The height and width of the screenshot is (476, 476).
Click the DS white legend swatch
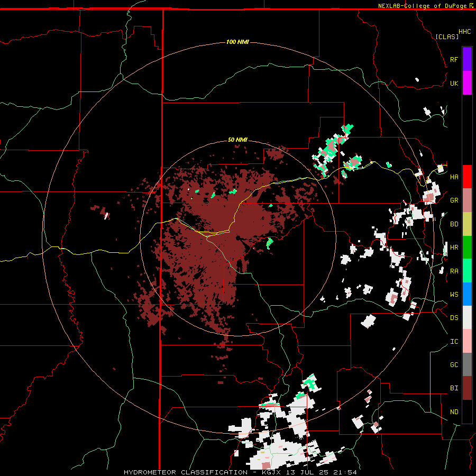pyautogui.click(x=467, y=317)
